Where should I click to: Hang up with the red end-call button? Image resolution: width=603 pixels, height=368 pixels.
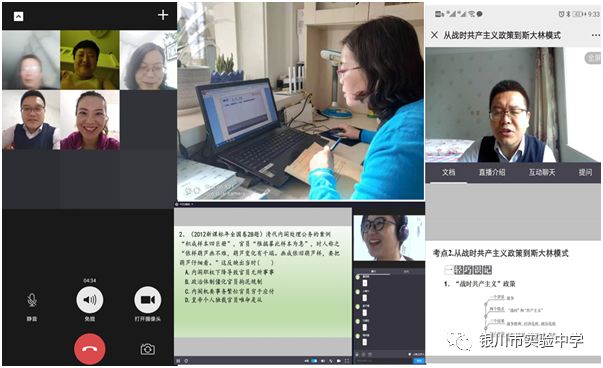point(90,349)
